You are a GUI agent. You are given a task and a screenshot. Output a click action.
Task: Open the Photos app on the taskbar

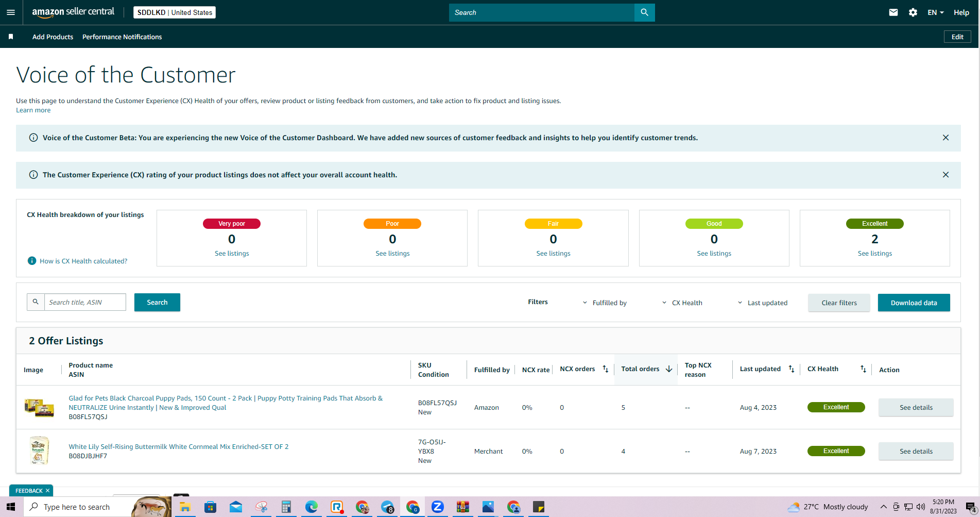coord(488,507)
